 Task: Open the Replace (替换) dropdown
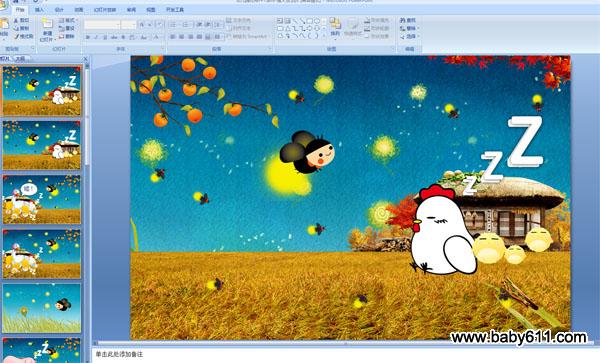pos(409,28)
